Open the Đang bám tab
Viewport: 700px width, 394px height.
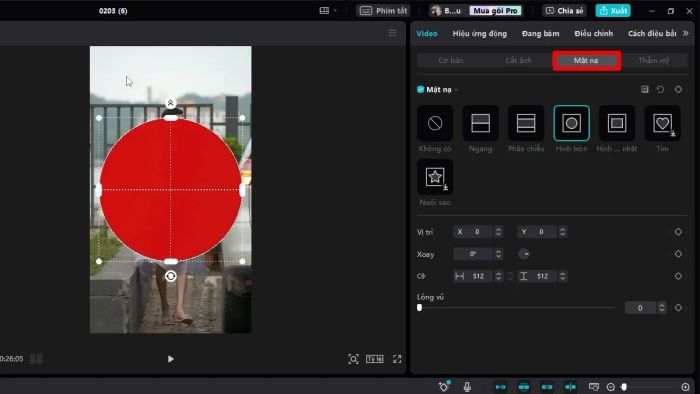tap(541, 33)
